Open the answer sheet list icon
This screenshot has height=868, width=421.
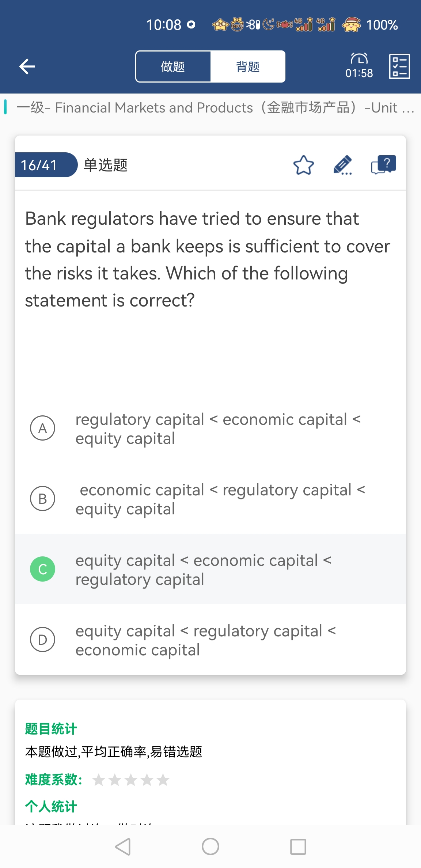click(x=399, y=66)
